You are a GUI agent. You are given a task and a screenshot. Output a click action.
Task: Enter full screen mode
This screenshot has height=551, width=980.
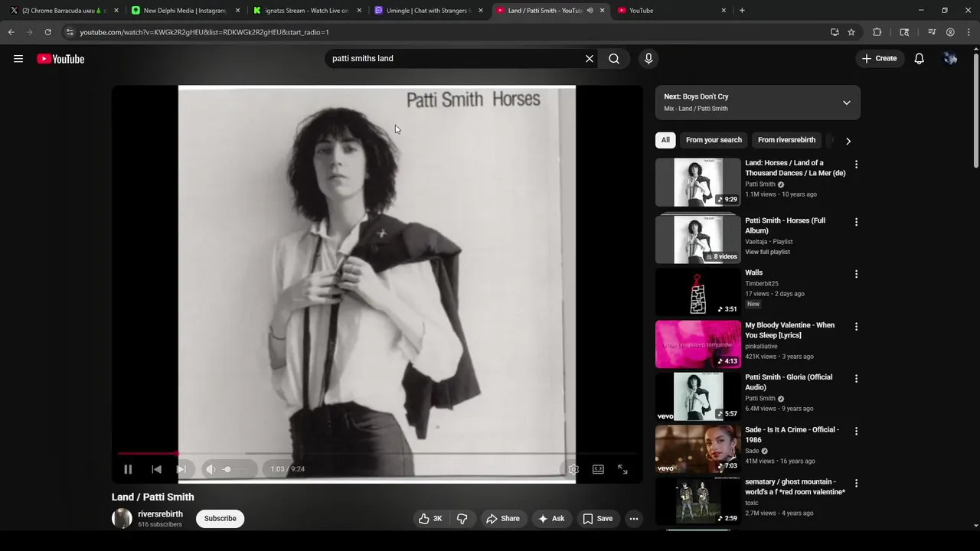coord(622,469)
